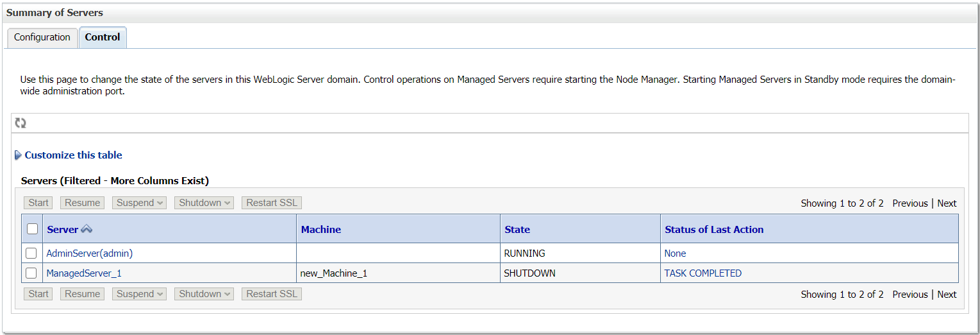Viewport: 980px width, 335px height.
Task: Open the top Suspend dropdown
Action: [x=139, y=203]
